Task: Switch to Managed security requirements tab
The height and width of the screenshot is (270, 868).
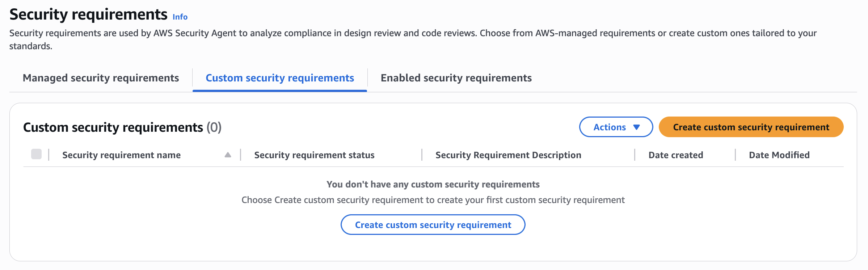Action: tap(101, 78)
